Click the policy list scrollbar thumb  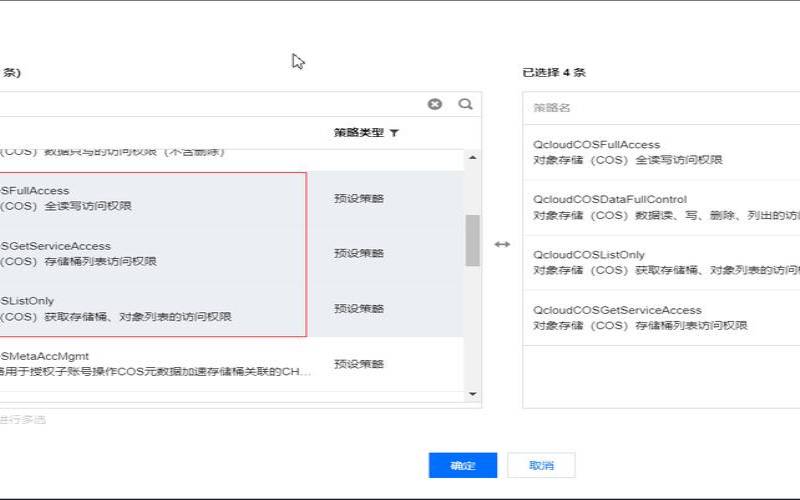(472, 240)
